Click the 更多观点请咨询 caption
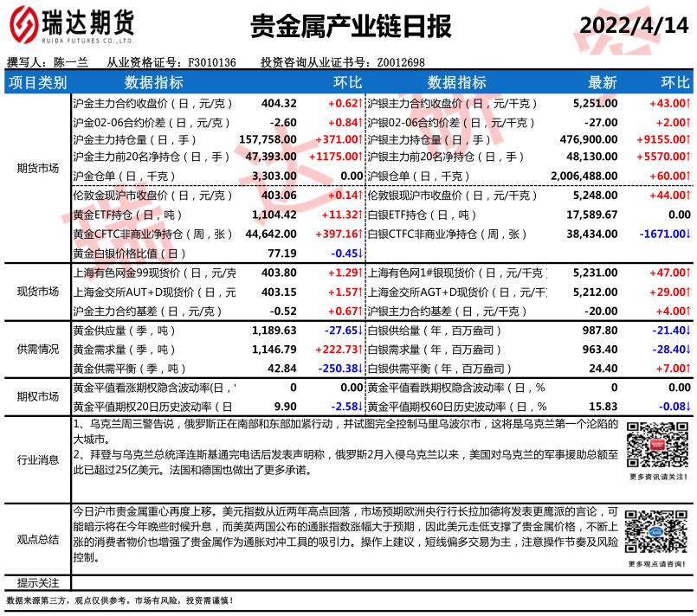 [657, 565]
